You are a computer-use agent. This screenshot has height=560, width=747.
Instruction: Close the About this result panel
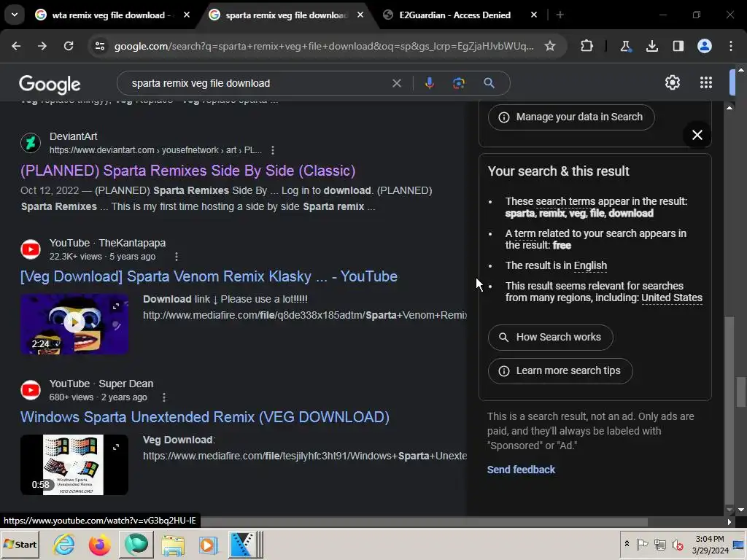pyautogui.click(x=697, y=135)
